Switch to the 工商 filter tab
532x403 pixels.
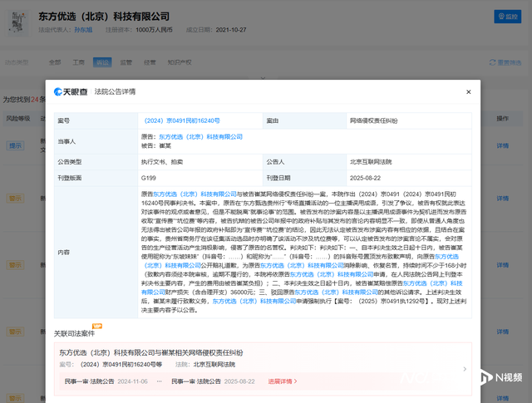coord(78,62)
